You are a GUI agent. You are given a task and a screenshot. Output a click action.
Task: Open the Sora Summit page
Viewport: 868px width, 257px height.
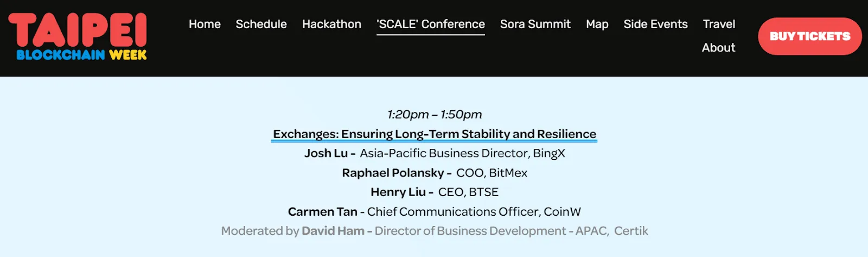click(535, 24)
